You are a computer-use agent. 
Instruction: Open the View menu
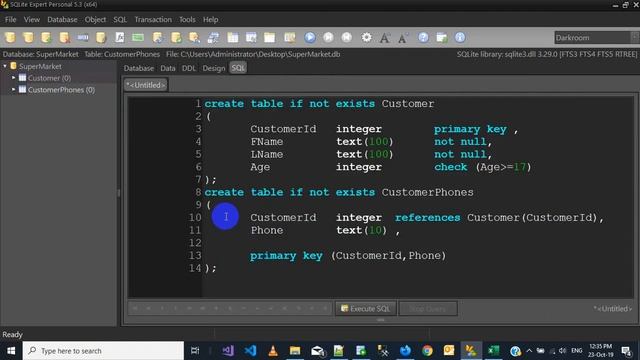pos(31,20)
